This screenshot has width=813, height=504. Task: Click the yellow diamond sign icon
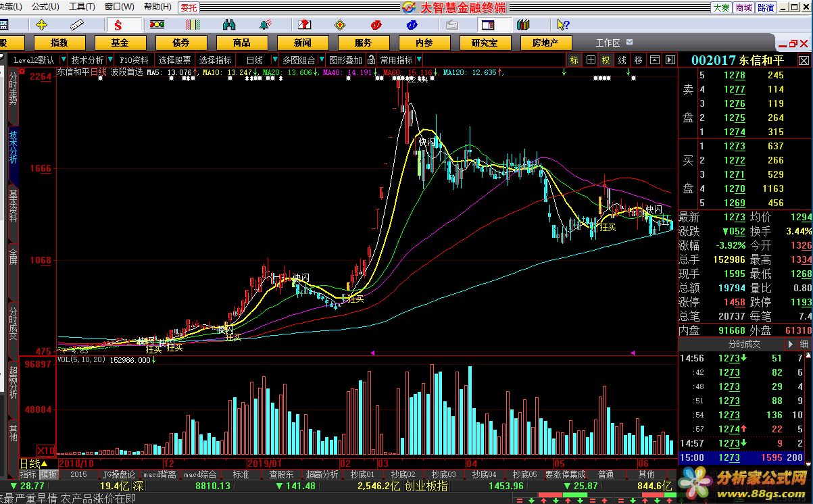tap(339, 25)
